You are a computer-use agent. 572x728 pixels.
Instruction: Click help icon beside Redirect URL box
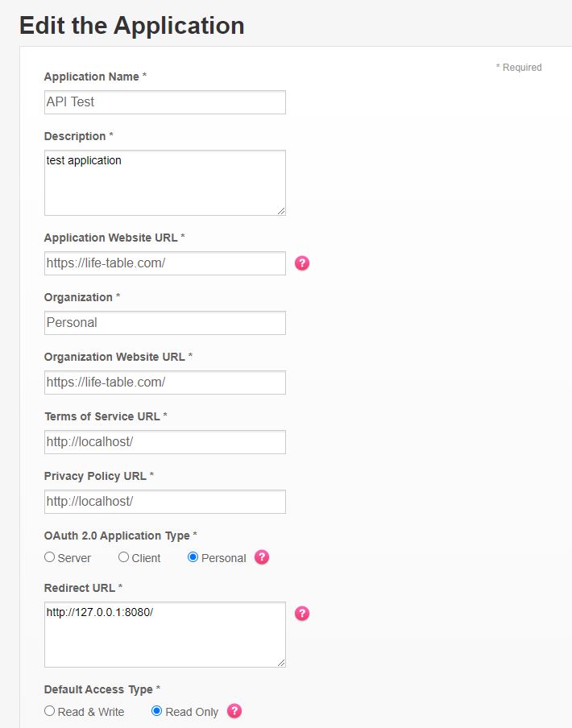(x=302, y=614)
